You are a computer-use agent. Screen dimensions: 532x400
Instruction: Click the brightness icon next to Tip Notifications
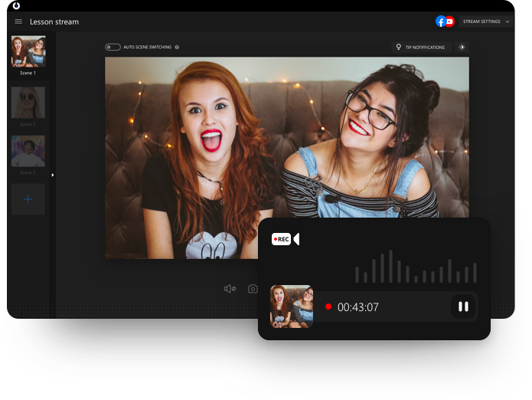pyautogui.click(x=462, y=48)
